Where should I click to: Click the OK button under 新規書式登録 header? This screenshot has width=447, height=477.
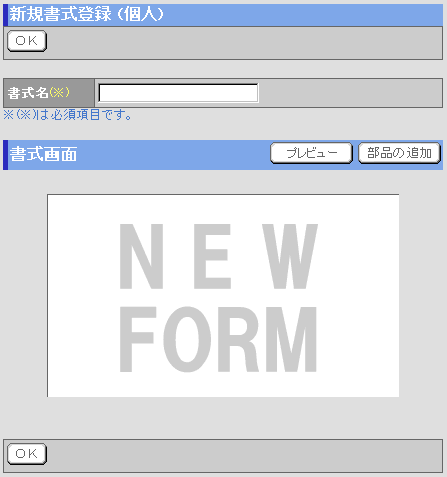pyautogui.click(x=27, y=41)
